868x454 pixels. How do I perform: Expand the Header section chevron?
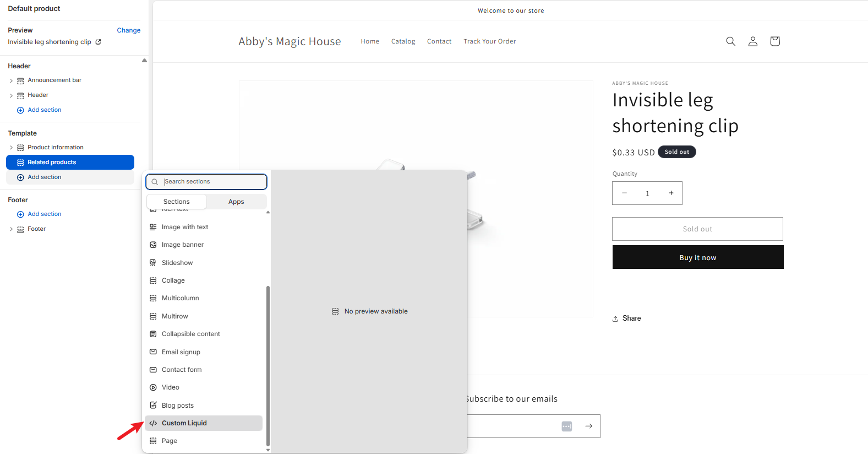click(x=11, y=95)
